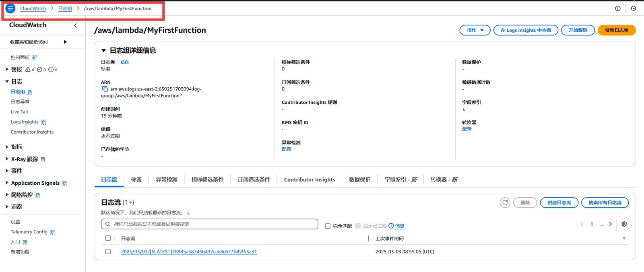The width and height of the screenshot is (644, 272).
Task: Open the Contributor Insights tab
Action: 310,179
